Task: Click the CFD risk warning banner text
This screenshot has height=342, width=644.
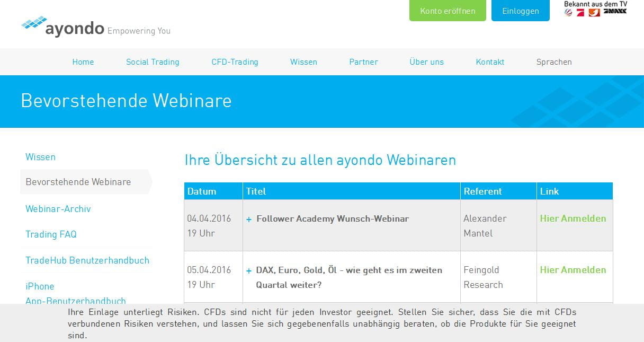Action: click(322, 323)
